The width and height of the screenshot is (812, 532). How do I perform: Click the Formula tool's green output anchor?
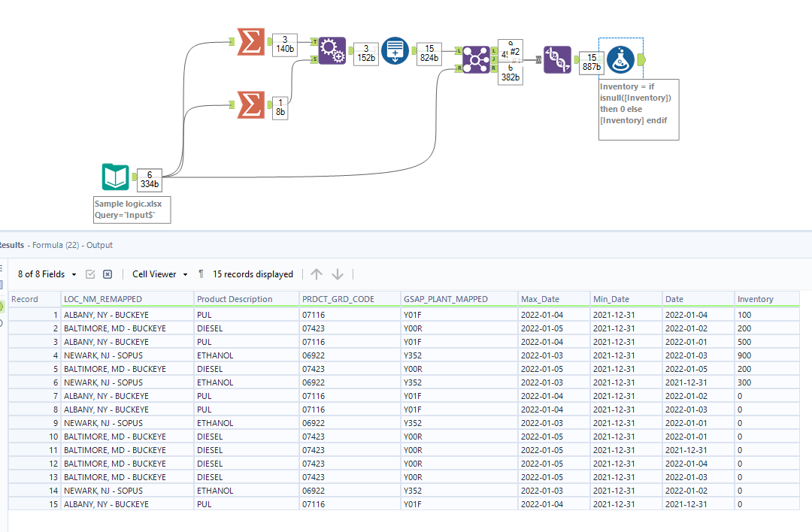tap(641, 59)
